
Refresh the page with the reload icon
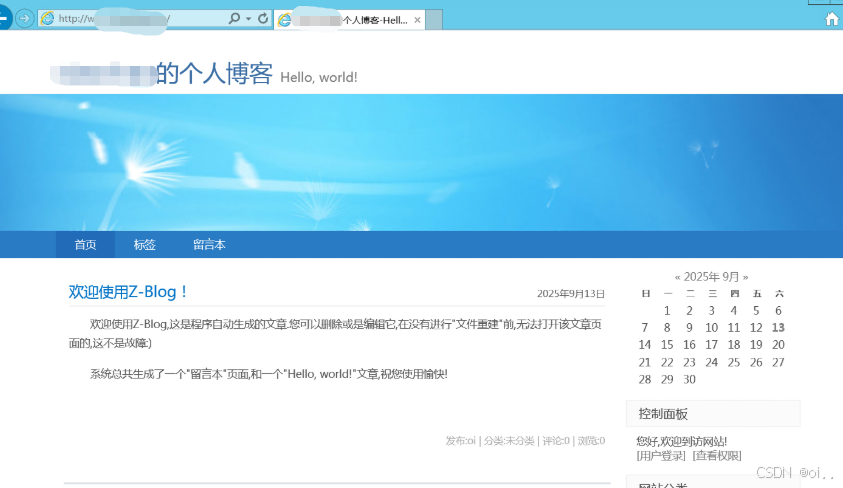click(263, 19)
